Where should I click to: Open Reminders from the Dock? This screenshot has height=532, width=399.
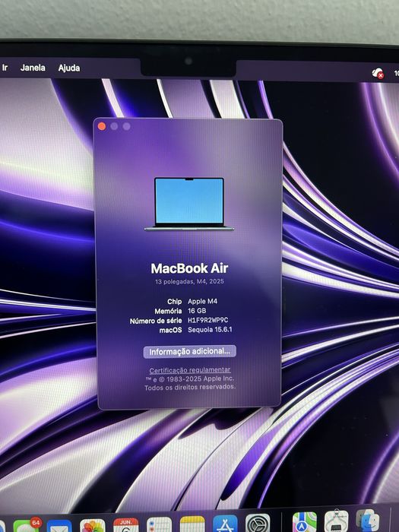[x=159, y=524]
